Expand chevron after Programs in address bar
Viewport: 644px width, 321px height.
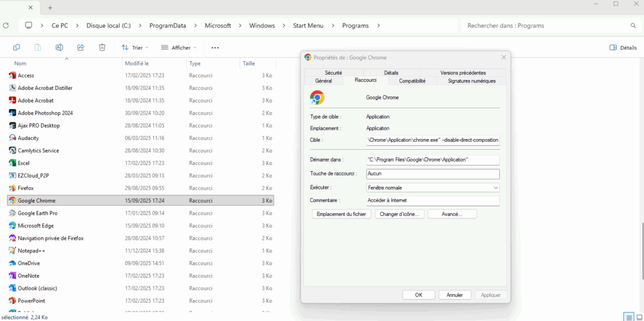[x=378, y=25]
